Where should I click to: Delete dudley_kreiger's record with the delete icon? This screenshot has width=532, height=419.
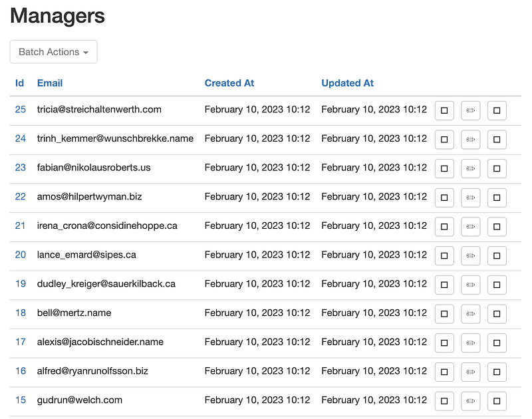coord(497,284)
